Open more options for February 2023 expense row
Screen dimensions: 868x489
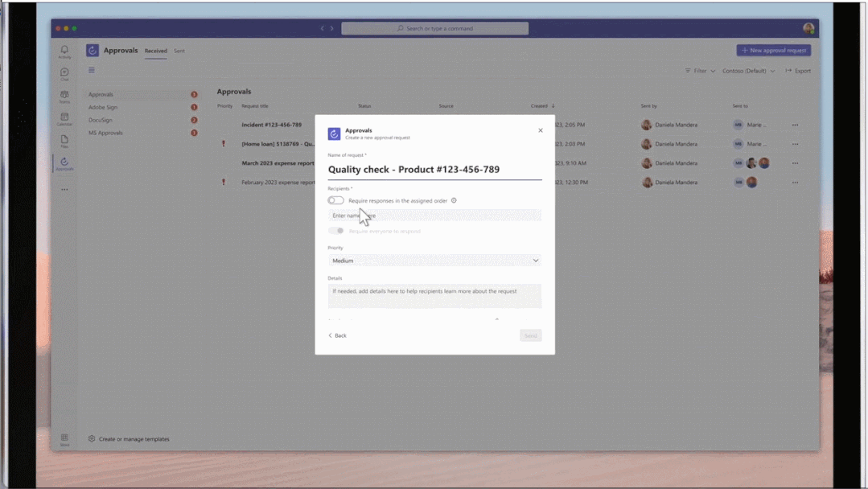coord(795,182)
